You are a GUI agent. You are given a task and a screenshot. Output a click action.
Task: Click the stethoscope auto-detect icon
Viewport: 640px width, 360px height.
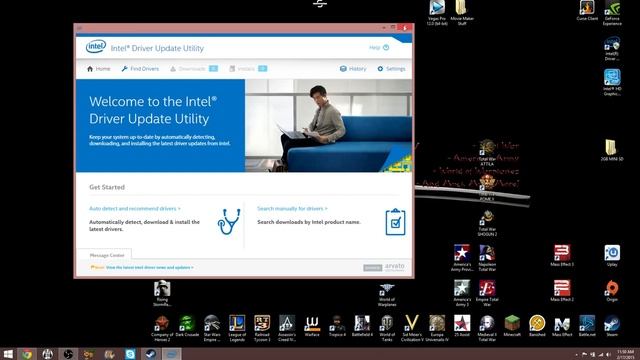(229, 222)
